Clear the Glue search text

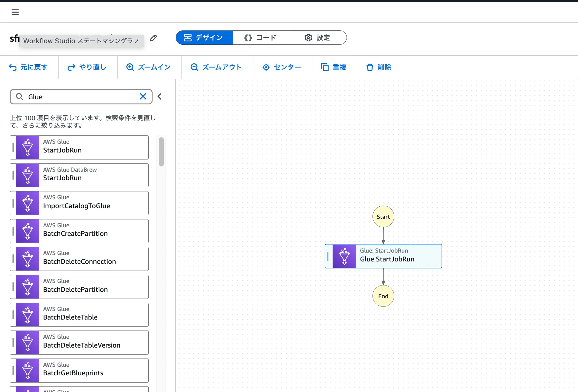[x=143, y=96]
